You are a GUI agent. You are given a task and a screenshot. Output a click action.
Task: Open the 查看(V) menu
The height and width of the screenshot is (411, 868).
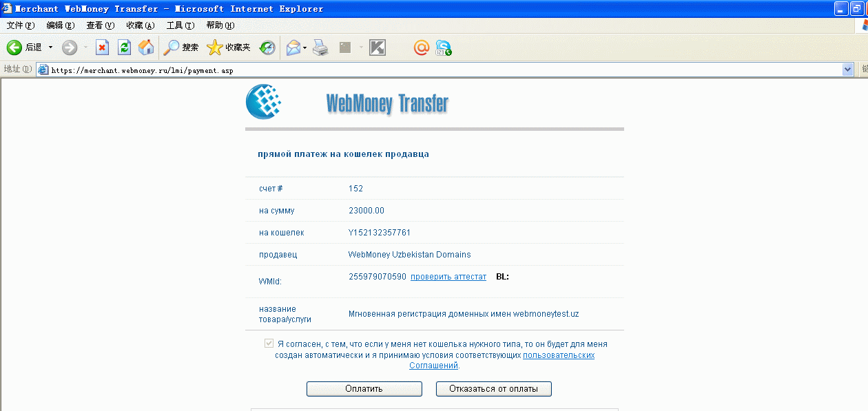click(x=101, y=25)
